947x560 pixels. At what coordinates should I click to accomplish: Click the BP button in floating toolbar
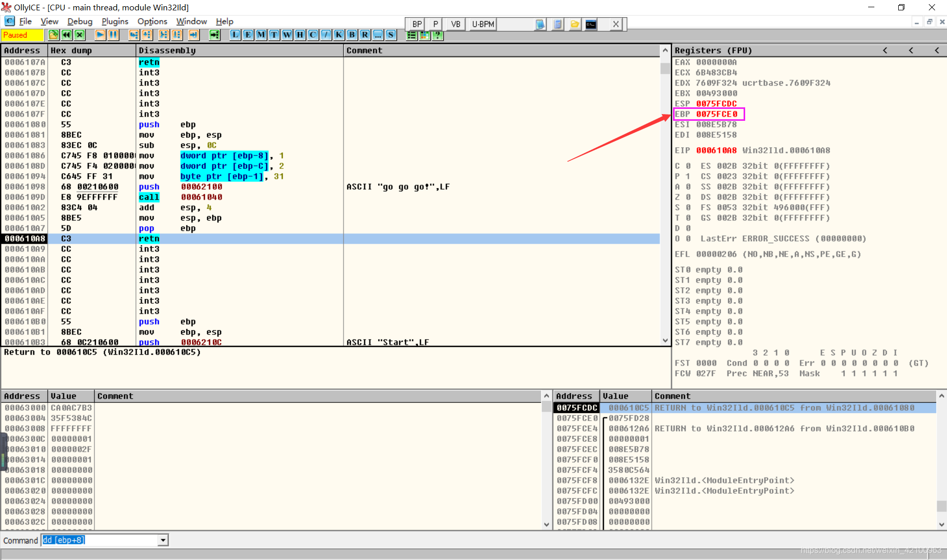(417, 24)
